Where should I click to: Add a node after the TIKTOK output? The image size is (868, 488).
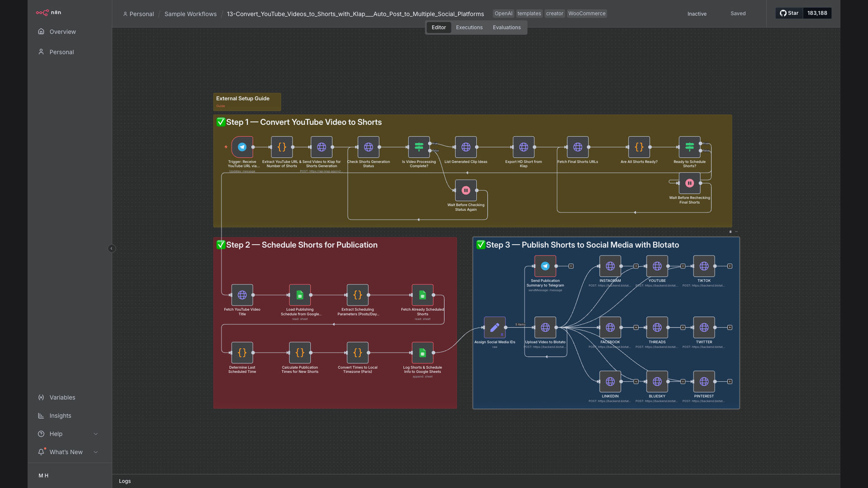pos(730,266)
